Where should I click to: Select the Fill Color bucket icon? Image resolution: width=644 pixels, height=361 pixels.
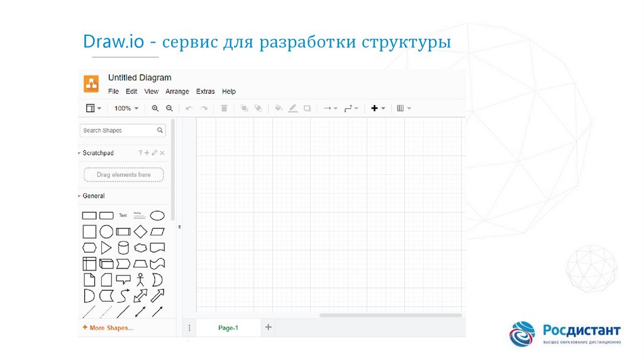pos(279,108)
